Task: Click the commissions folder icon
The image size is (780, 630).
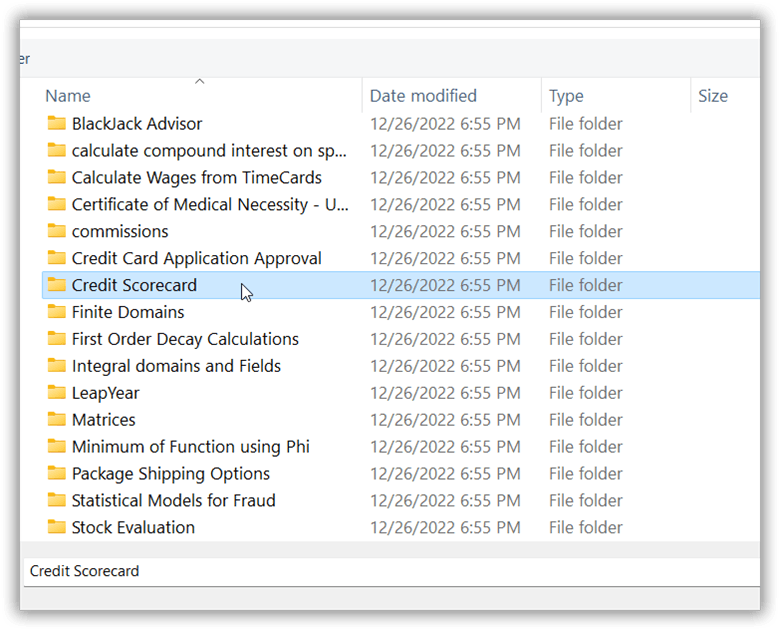Action: coord(56,232)
